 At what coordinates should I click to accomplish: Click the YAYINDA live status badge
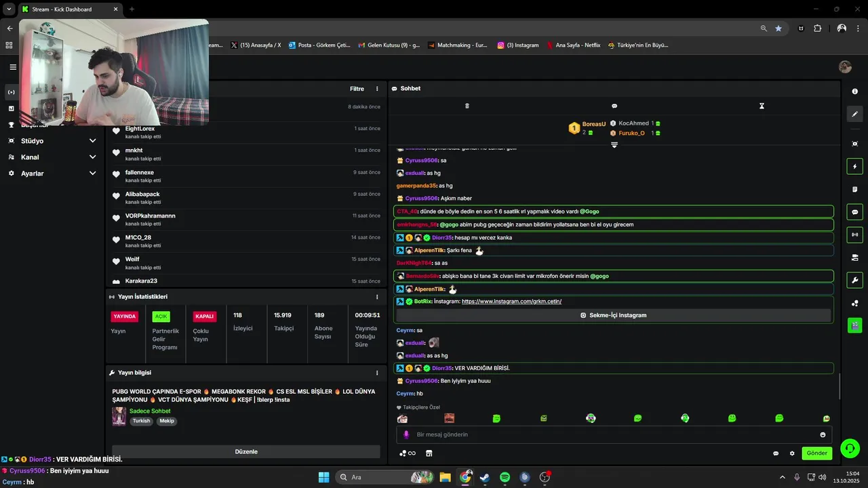pyautogui.click(x=124, y=317)
